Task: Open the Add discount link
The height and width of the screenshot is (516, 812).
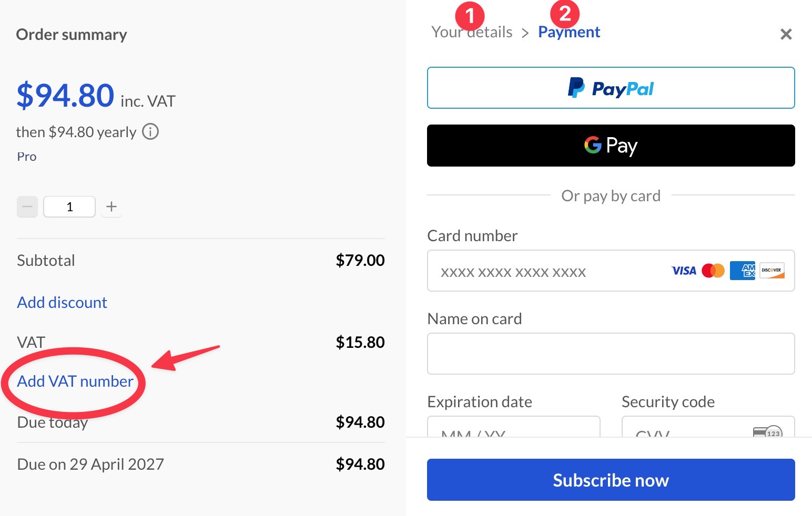Action: [x=62, y=302]
